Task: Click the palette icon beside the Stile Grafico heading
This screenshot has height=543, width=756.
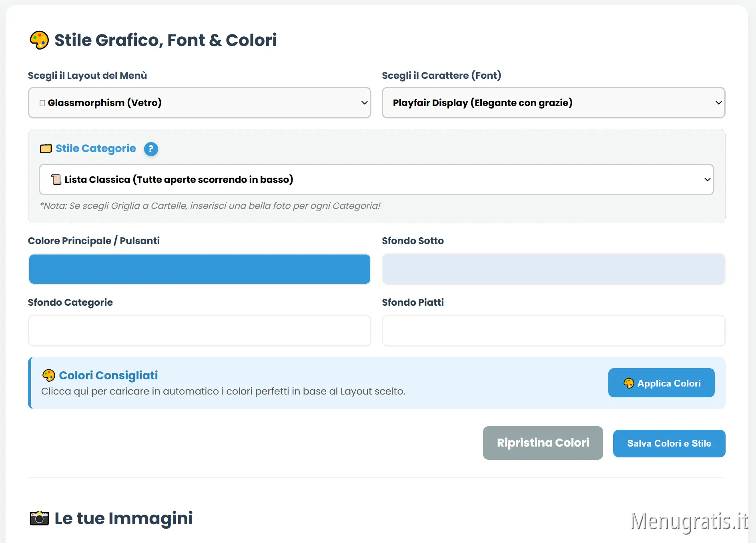Action: tap(39, 40)
